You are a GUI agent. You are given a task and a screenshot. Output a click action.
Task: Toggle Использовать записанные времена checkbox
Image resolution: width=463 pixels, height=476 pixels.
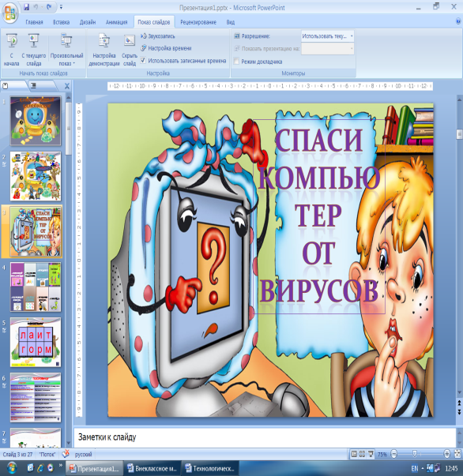(143, 61)
